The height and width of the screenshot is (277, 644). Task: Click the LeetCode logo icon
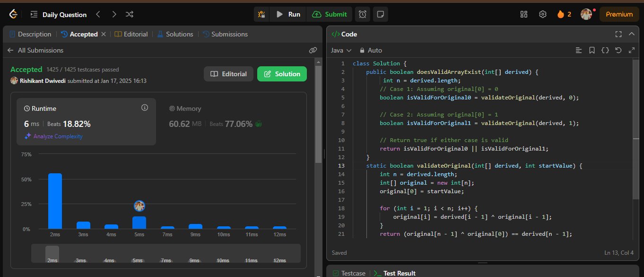pos(12,14)
